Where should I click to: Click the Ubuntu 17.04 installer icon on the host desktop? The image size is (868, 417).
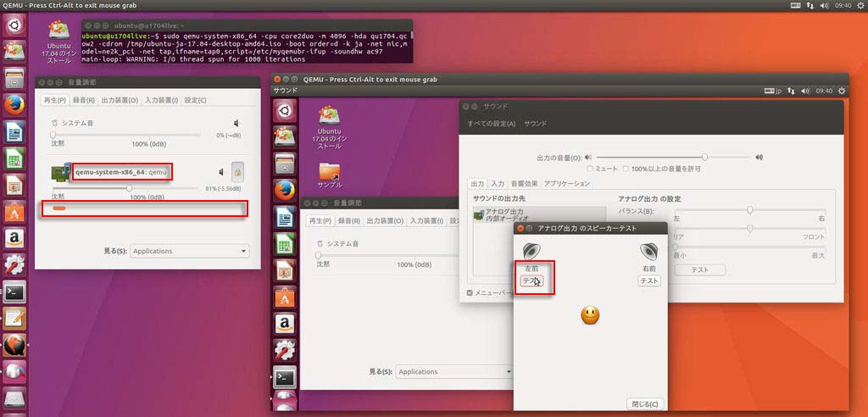[x=58, y=42]
